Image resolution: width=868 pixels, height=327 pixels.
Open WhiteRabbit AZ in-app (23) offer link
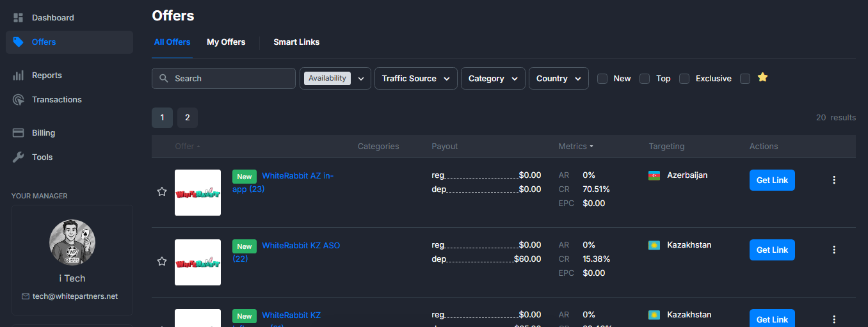coord(283,182)
